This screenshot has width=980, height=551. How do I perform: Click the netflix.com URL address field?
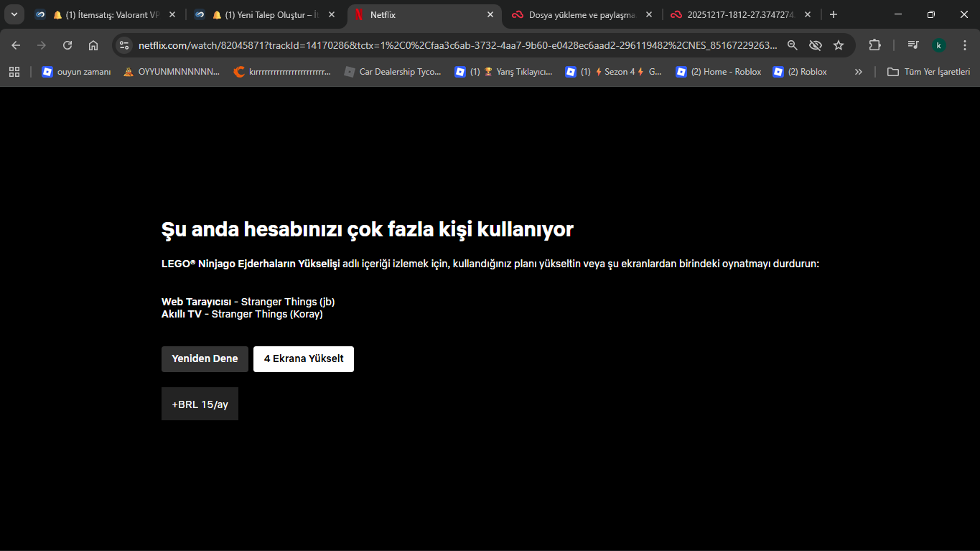pyautogui.click(x=457, y=45)
